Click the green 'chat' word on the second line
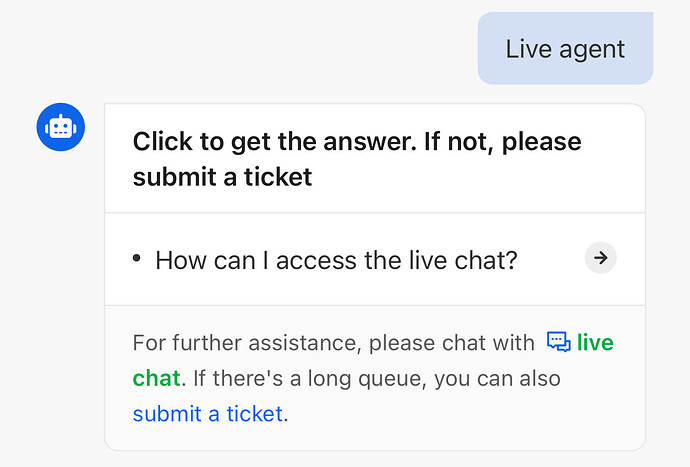 [157, 379]
